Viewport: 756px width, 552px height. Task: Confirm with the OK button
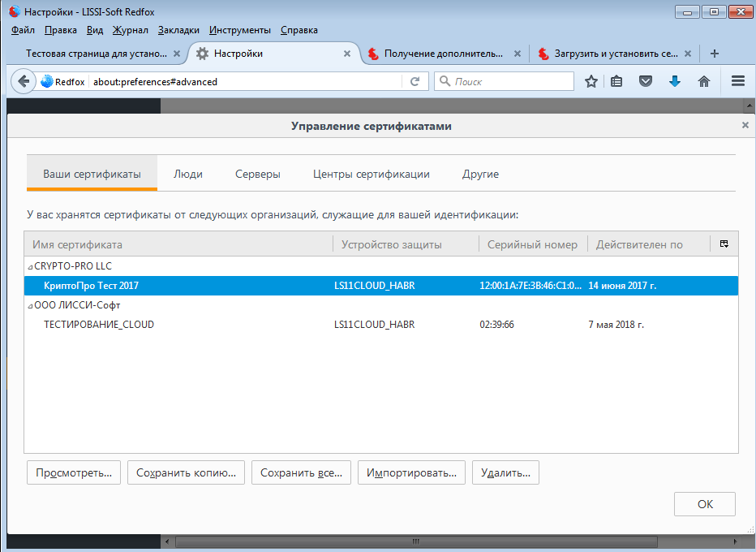[x=705, y=504]
